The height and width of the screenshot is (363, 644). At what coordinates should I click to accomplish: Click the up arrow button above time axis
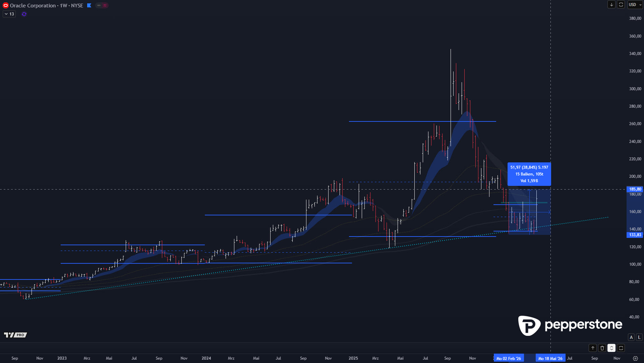(x=593, y=348)
